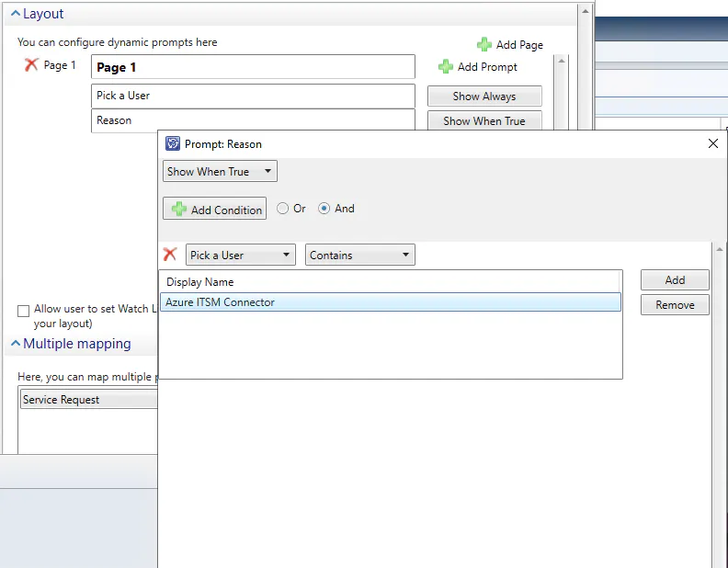Screen dimensions: 728x568
Task: Delete Page 1 with the red X
Action: pos(31,65)
